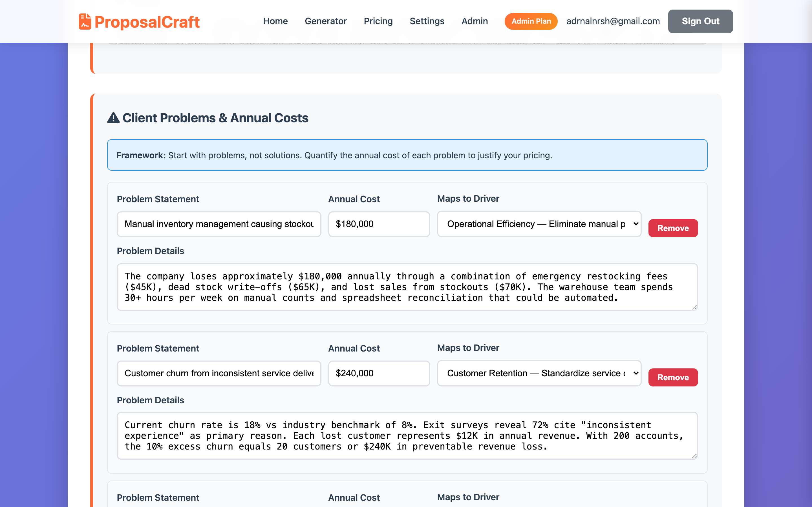Click the warning triangle icon beside Client Problems
This screenshot has height=507, width=812.
click(x=113, y=118)
